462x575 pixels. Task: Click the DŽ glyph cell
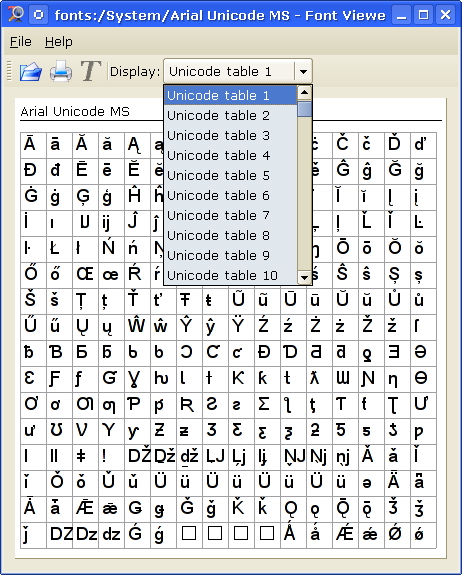(138, 458)
